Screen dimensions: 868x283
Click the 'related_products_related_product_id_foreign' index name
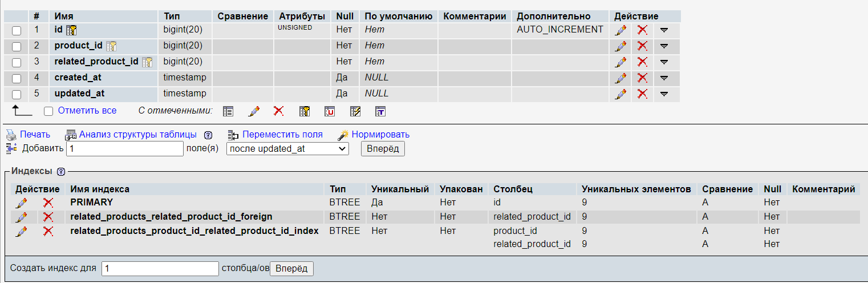pyautogui.click(x=171, y=217)
